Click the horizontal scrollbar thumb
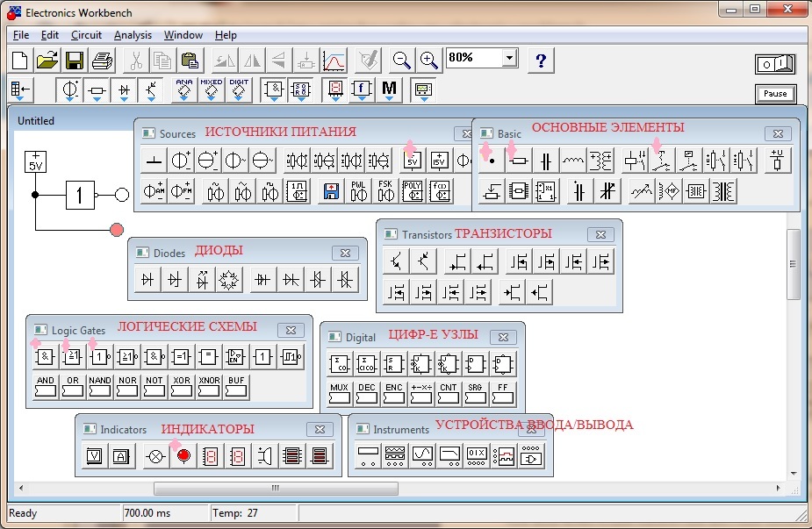 point(276,488)
